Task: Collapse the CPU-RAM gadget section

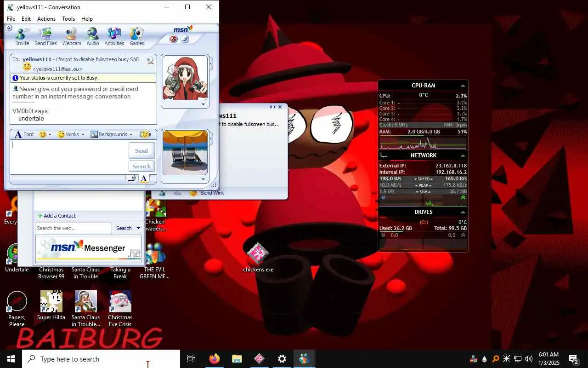Action: (463, 86)
